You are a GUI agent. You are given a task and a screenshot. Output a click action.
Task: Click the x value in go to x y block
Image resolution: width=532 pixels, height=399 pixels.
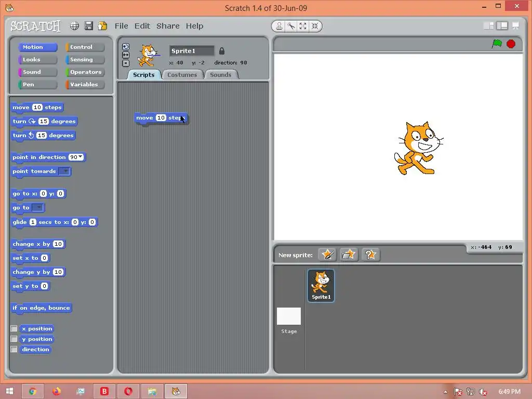tap(43, 193)
